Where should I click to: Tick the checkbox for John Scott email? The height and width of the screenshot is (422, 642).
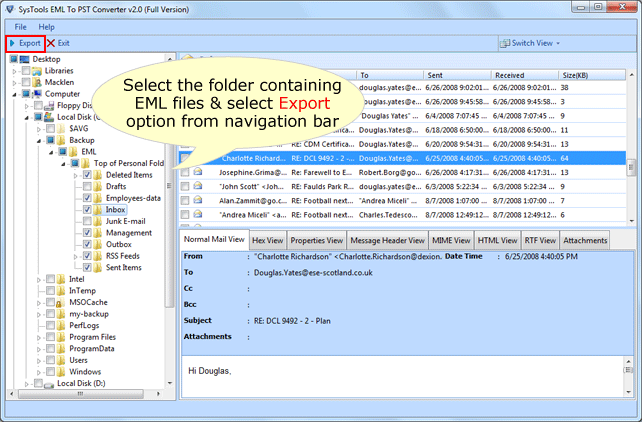(185, 187)
